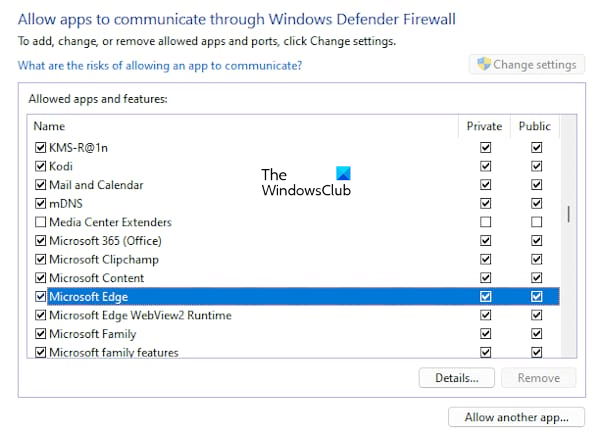Uncheck Private checkbox for mDNS

click(x=485, y=203)
